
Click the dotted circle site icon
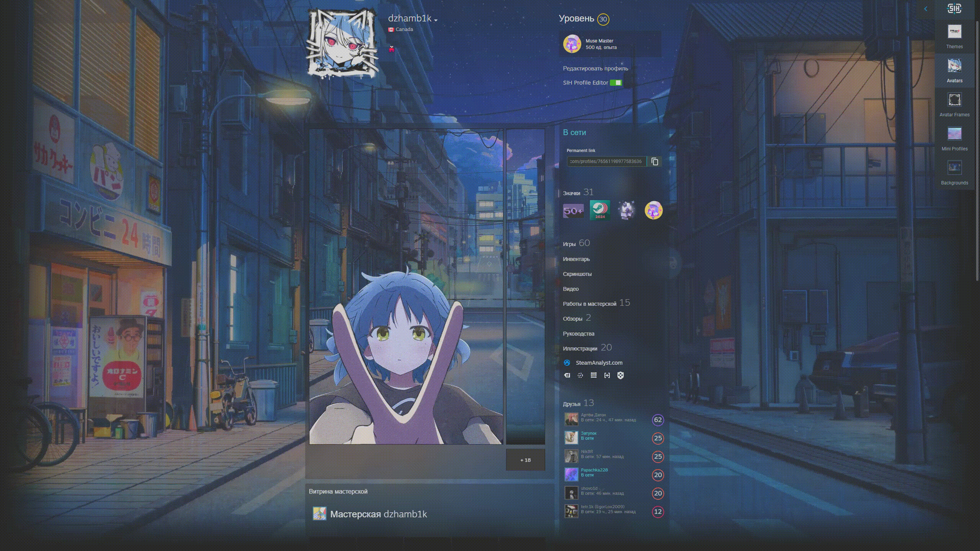(580, 375)
